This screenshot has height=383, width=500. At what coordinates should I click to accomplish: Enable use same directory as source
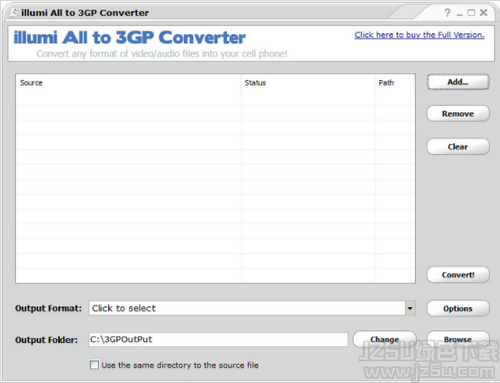click(94, 365)
